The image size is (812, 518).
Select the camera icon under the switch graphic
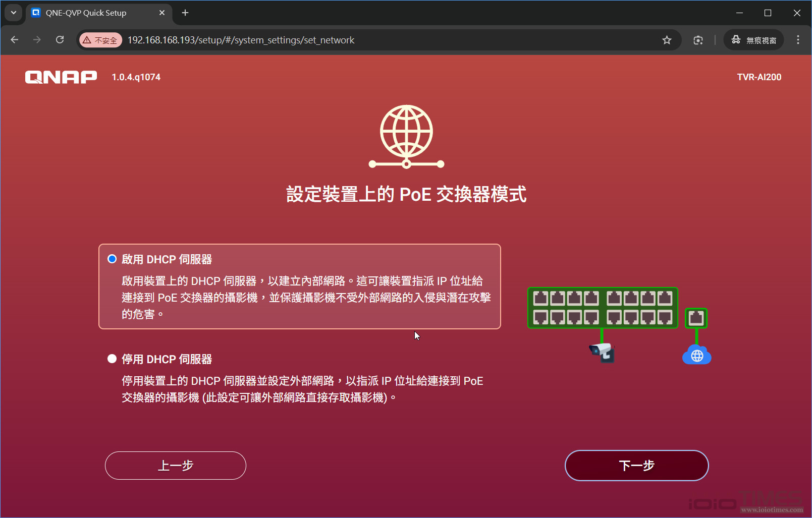(x=602, y=352)
